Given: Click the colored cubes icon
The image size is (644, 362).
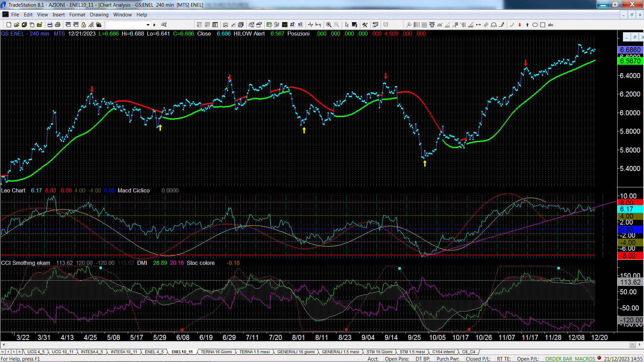Looking at the screenshot, I should coord(99,24).
